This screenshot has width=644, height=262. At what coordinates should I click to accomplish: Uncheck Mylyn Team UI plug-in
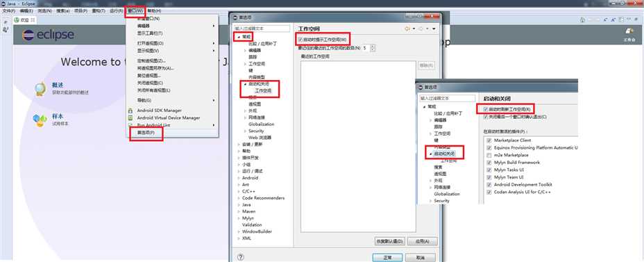click(489, 177)
